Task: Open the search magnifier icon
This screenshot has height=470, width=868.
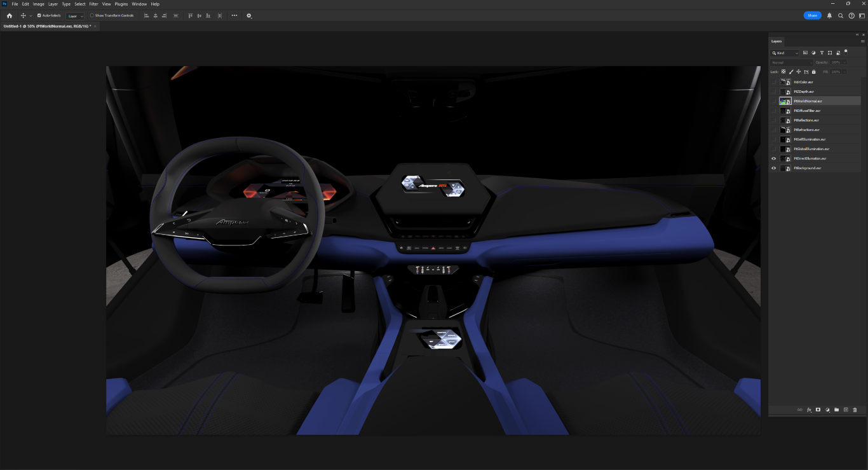Action: point(841,15)
